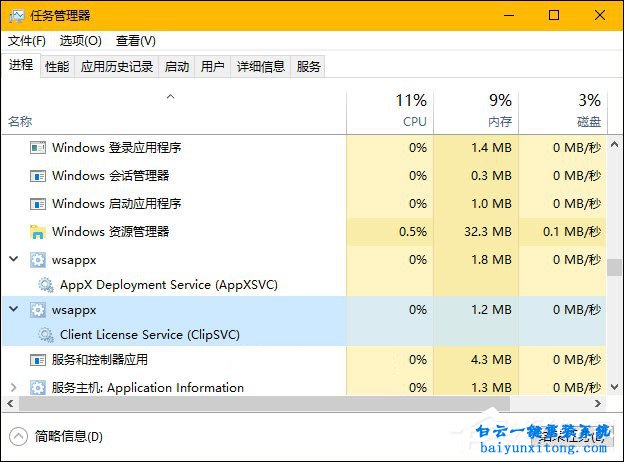Select the Windows 启动应用程序 row
624x462 pixels.
(304, 204)
